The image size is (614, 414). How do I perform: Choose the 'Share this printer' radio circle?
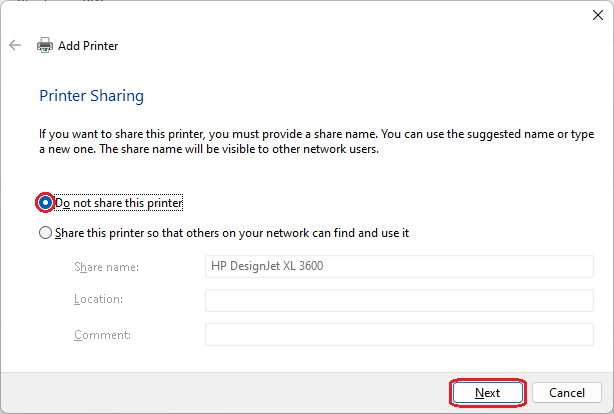click(45, 233)
